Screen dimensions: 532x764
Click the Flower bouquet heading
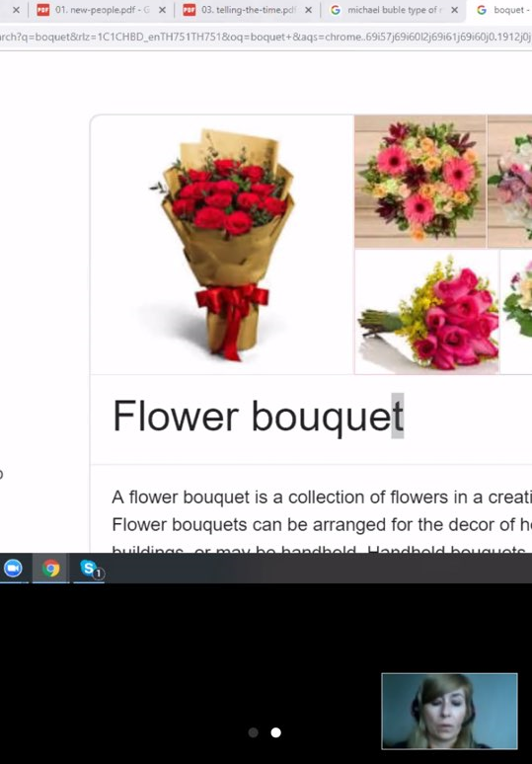pyautogui.click(x=258, y=416)
